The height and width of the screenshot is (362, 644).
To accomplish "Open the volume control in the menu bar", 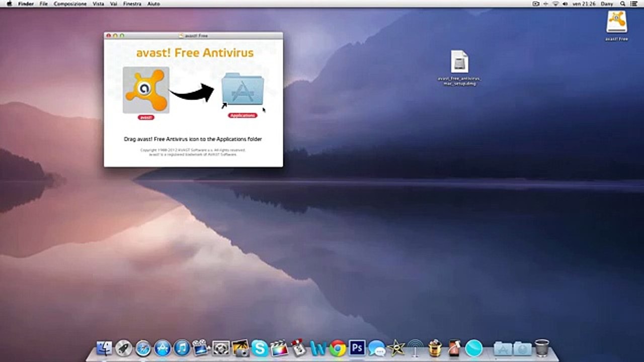I will tap(566, 4).
